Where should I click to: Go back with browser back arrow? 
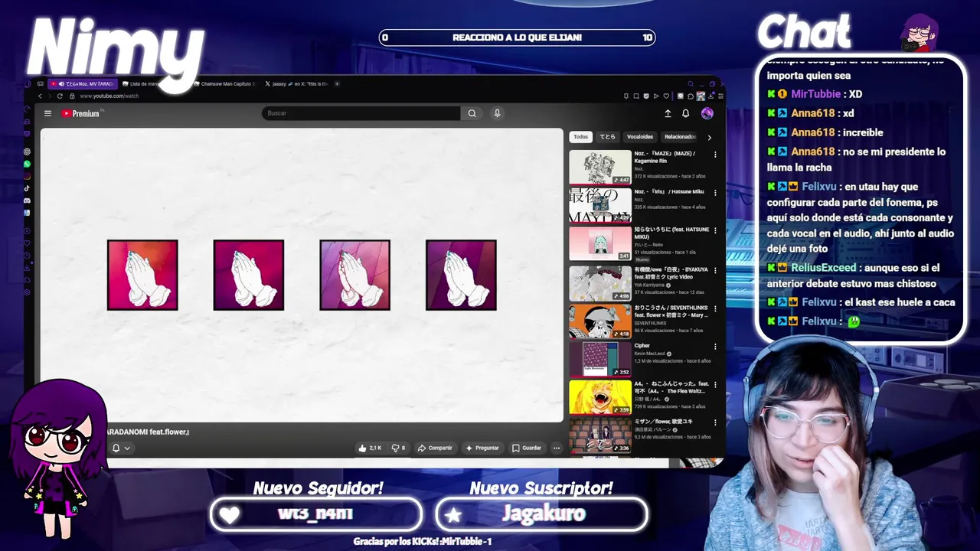40,96
